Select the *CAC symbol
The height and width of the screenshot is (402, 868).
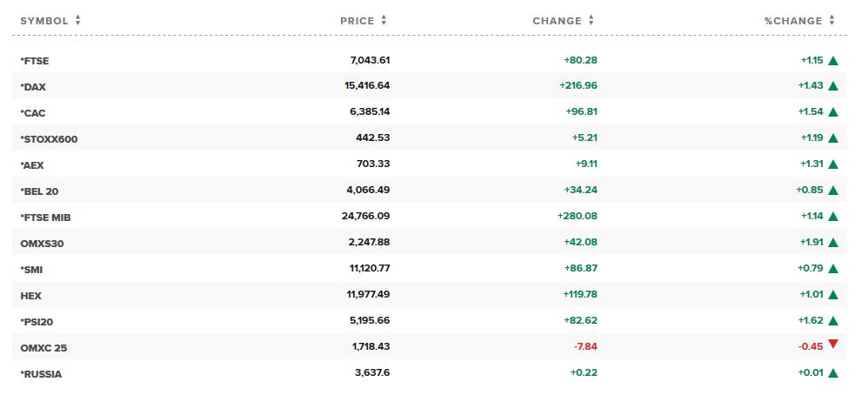tap(34, 113)
